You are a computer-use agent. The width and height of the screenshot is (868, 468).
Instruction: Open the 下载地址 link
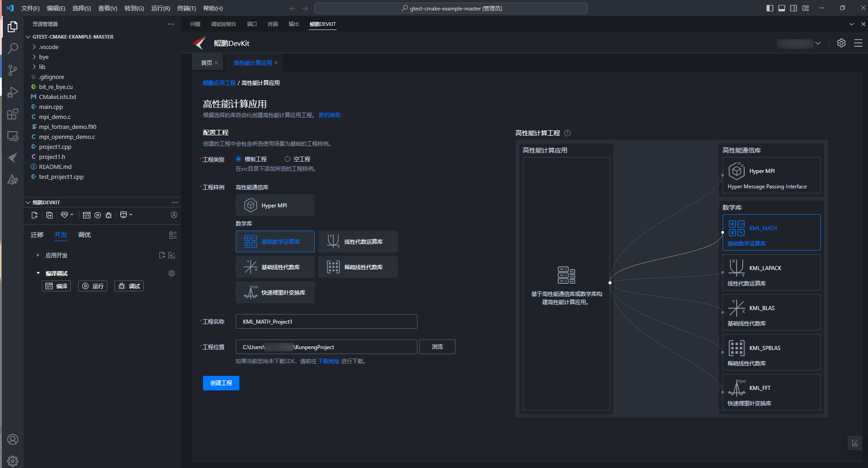click(x=329, y=361)
